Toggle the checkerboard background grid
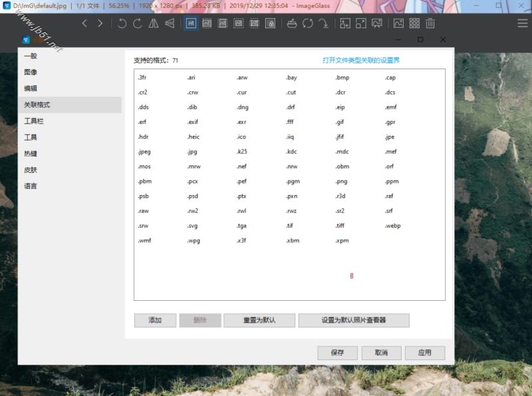Viewport: 532px width, 396px height. pos(414,23)
